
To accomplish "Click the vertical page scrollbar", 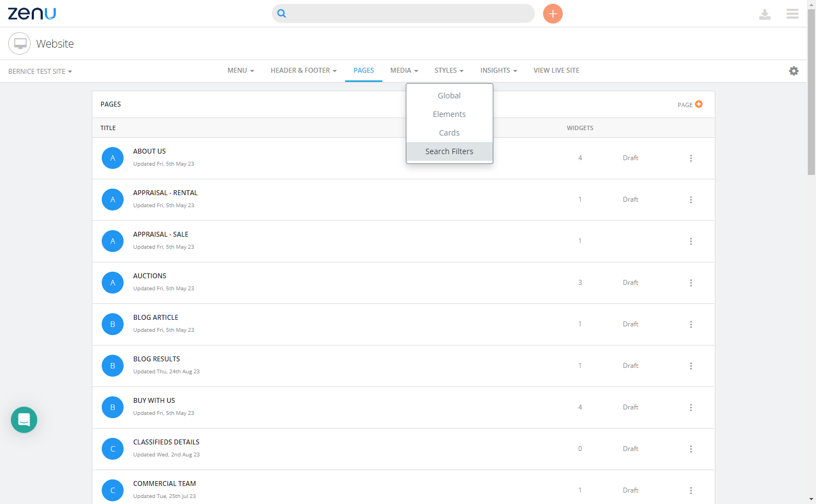I will [x=812, y=92].
